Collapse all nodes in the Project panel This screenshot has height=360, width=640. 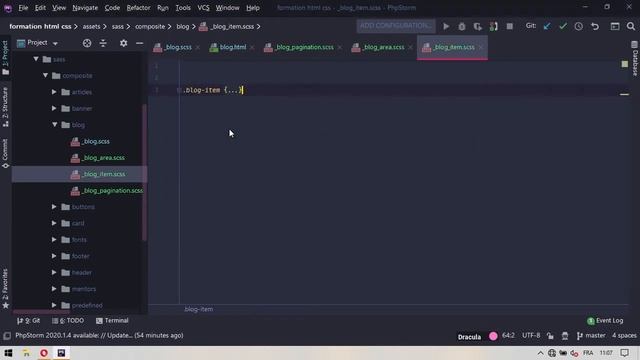point(103,43)
